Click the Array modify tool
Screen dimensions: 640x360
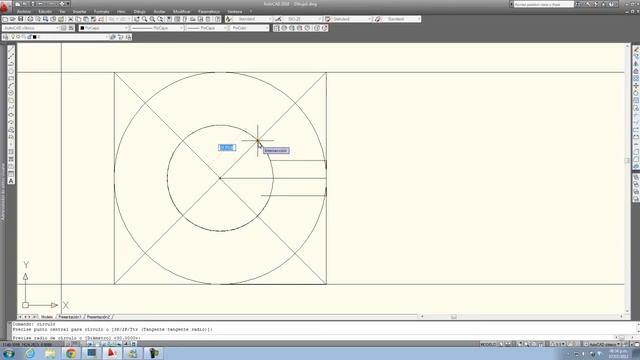click(x=636, y=78)
